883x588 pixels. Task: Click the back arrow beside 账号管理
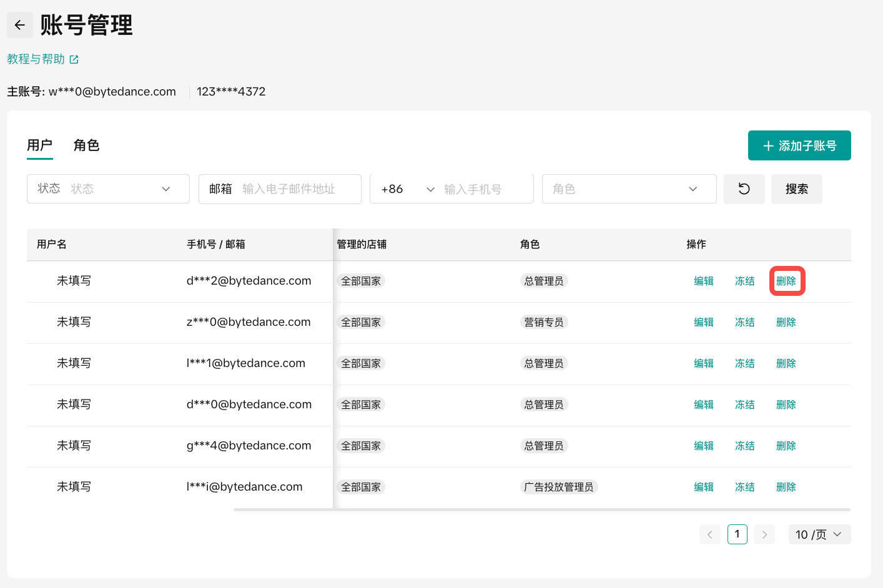point(20,25)
